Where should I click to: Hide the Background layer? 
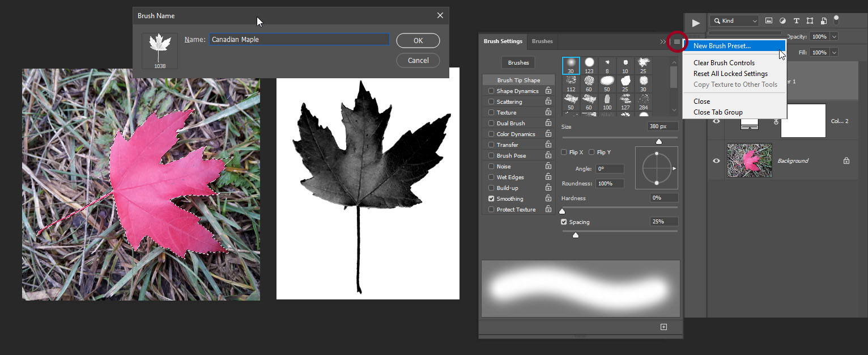click(x=716, y=160)
